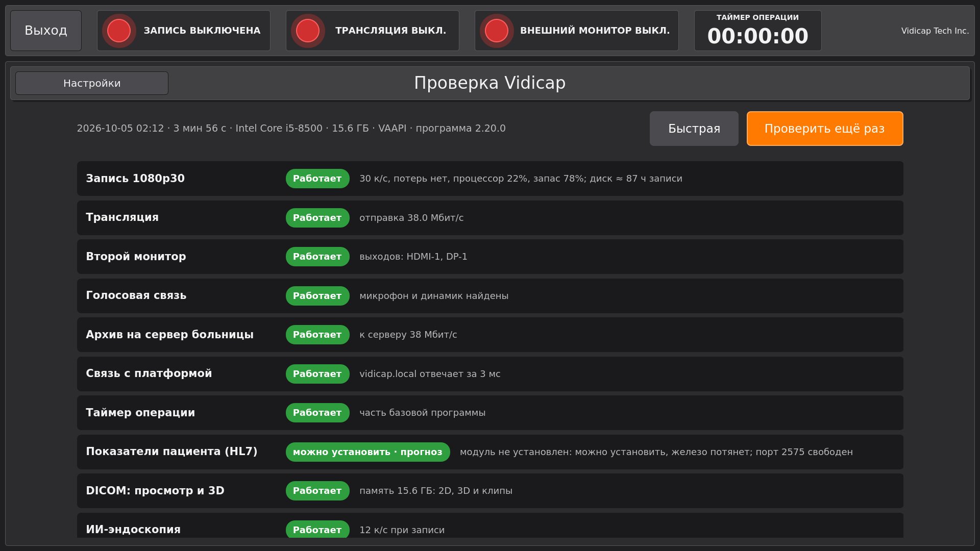Viewport: 980px width, 551px height.
Task: Click Проверить ещё раз button
Action: tap(825, 129)
